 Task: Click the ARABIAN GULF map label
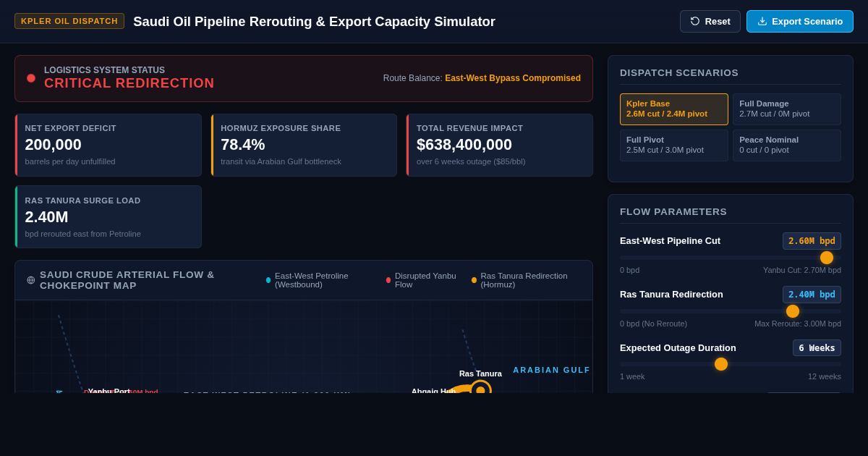(552, 370)
